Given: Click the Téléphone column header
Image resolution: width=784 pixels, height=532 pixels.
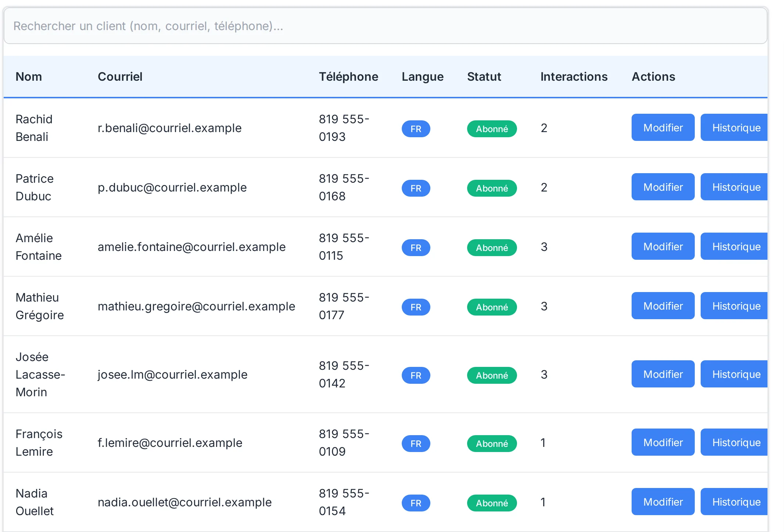Looking at the screenshot, I should (x=348, y=77).
